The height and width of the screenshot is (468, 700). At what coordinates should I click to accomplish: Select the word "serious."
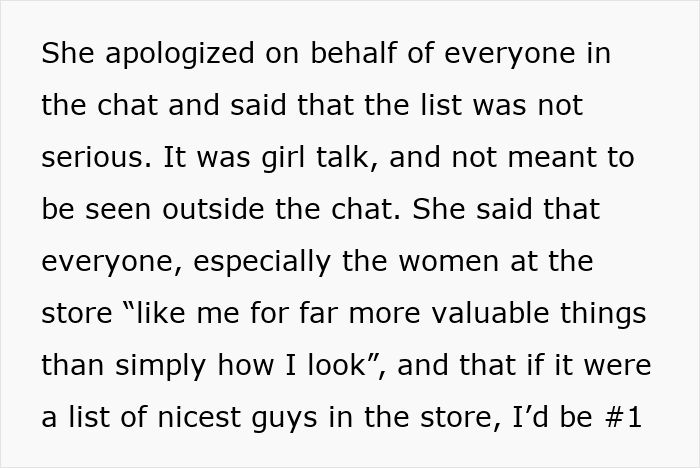click(x=96, y=157)
